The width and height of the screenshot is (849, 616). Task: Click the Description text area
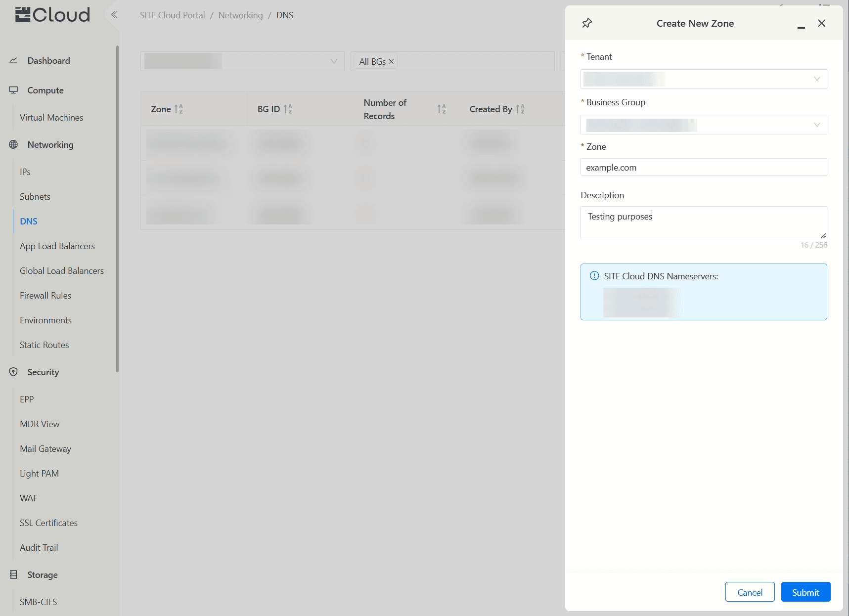(703, 222)
